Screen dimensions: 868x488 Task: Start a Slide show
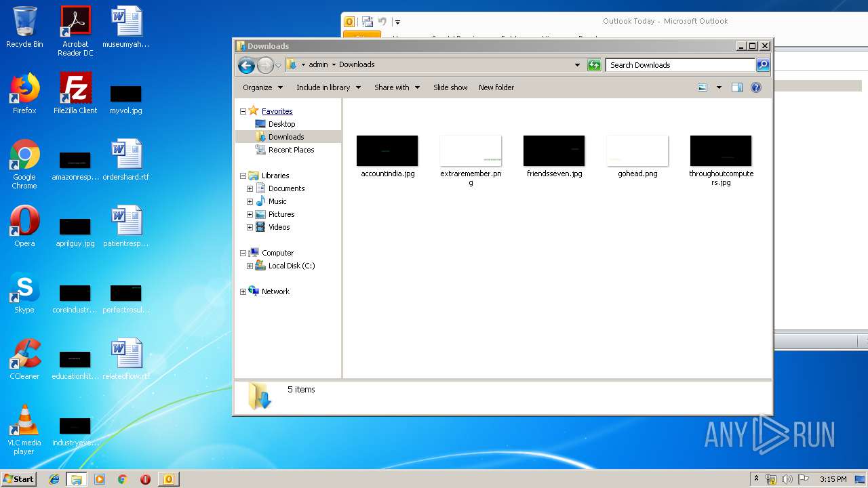[450, 87]
